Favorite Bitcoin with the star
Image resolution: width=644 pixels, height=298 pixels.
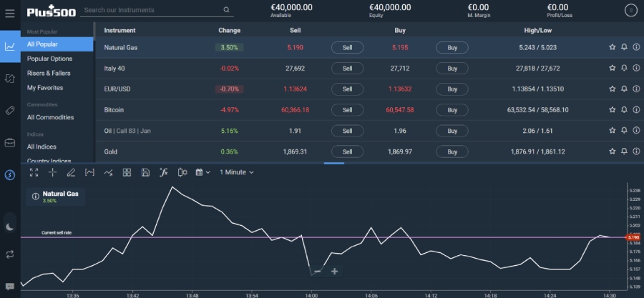pyautogui.click(x=612, y=110)
